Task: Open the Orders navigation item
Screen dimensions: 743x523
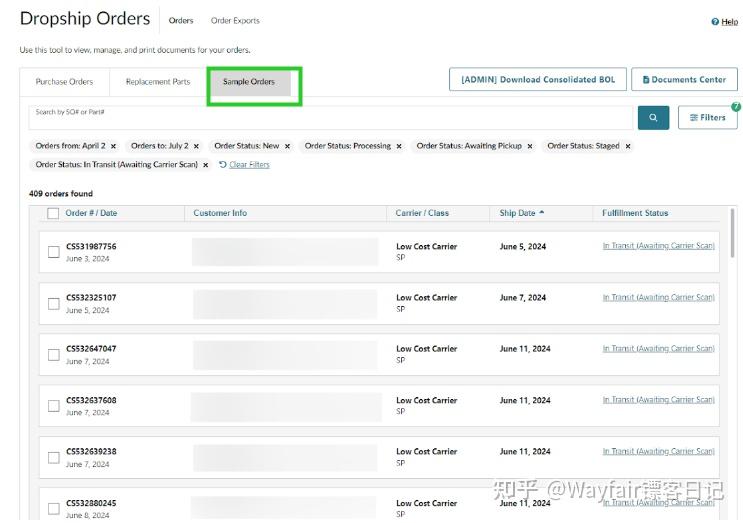Action: click(181, 21)
